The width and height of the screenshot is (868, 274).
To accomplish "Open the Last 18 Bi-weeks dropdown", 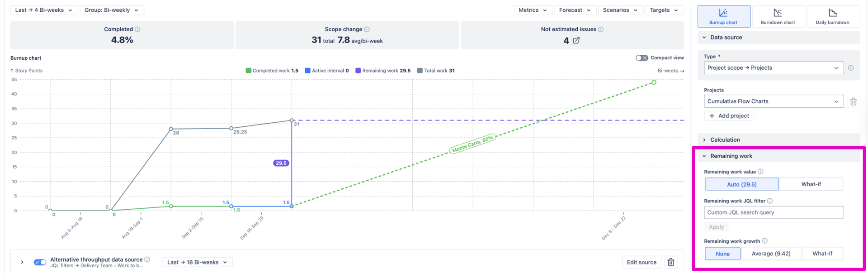I will pyautogui.click(x=198, y=262).
